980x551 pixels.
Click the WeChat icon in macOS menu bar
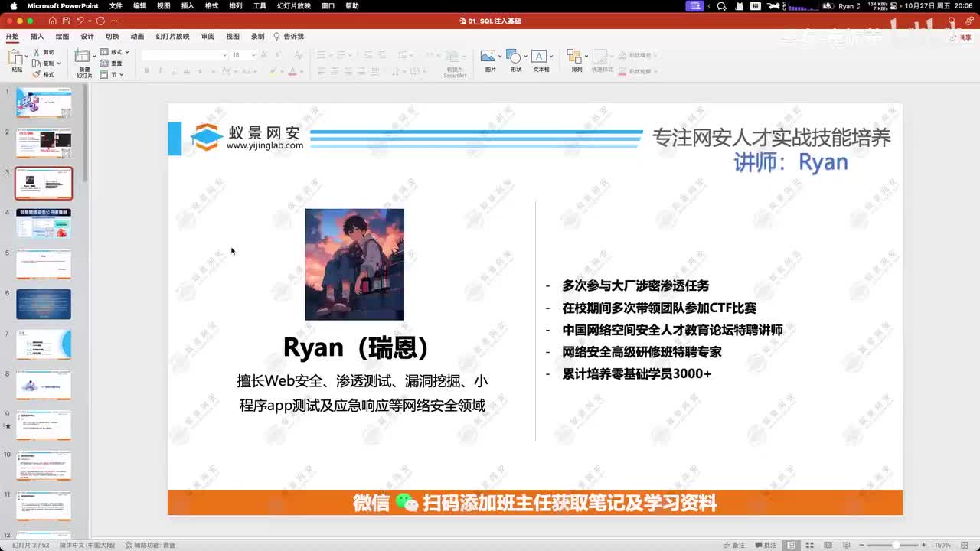[x=721, y=6]
